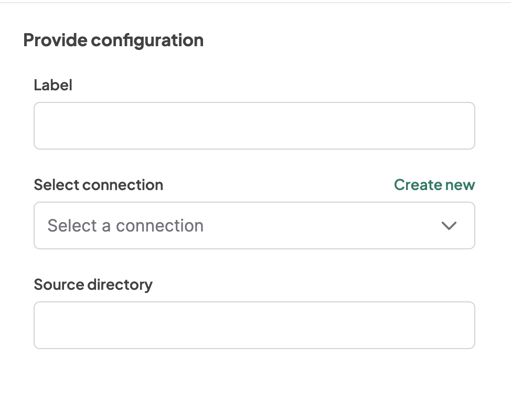Expand the connection dropdown chevron arrow
Viewport: 511px width, 420px height.
pyautogui.click(x=449, y=226)
